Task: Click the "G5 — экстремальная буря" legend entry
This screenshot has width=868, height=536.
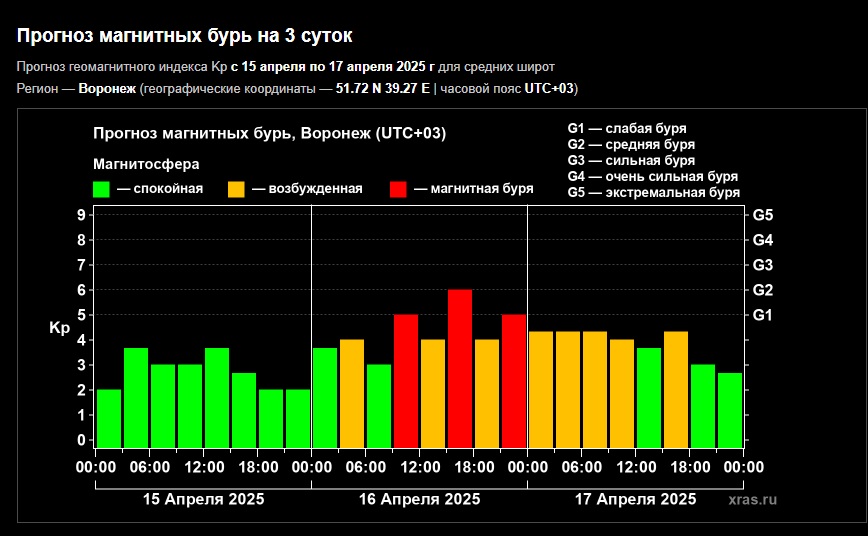Action: click(x=653, y=192)
